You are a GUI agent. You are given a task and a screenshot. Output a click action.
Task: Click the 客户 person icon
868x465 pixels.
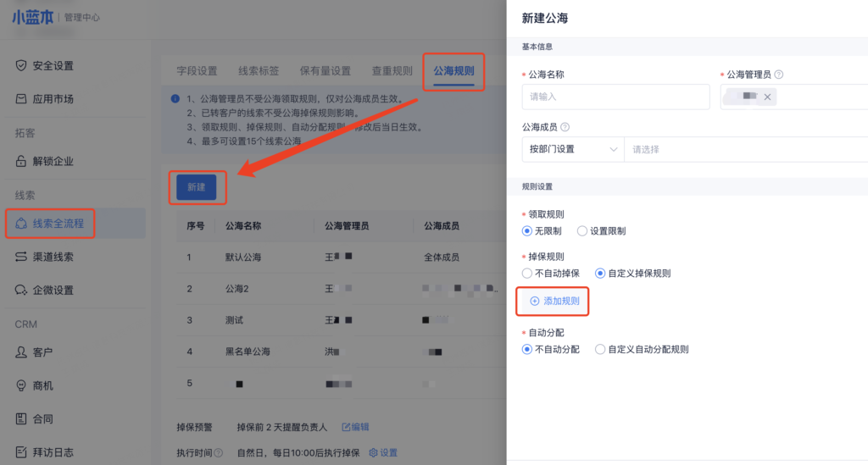coord(21,352)
